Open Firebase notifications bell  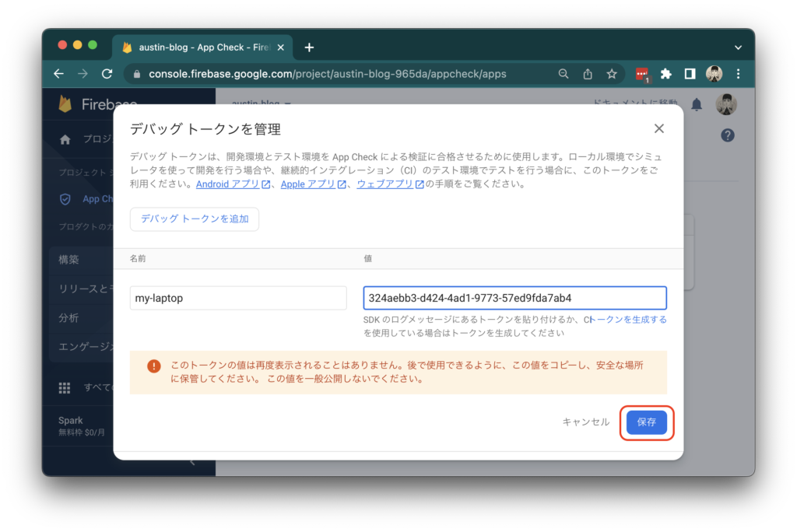[697, 104]
